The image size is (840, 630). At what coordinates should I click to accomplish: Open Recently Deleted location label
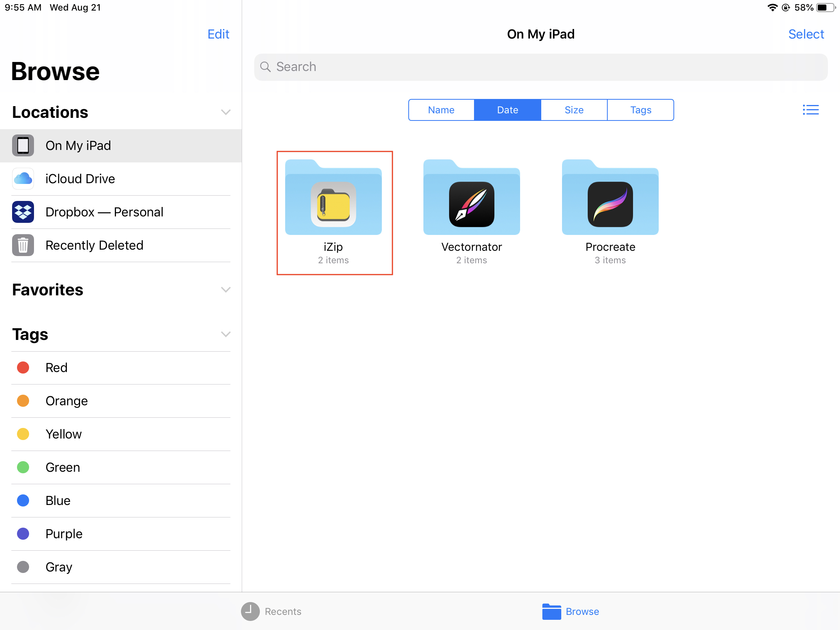click(x=94, y=246)
